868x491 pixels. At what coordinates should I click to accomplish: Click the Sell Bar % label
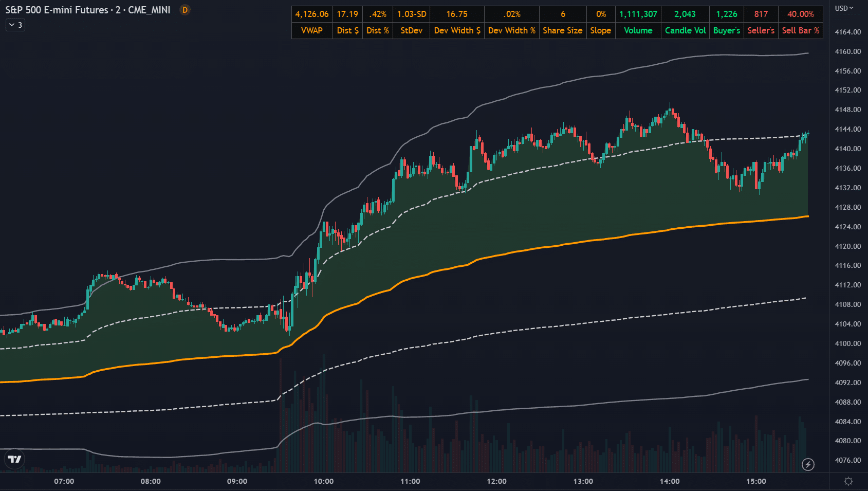[801, 30]
